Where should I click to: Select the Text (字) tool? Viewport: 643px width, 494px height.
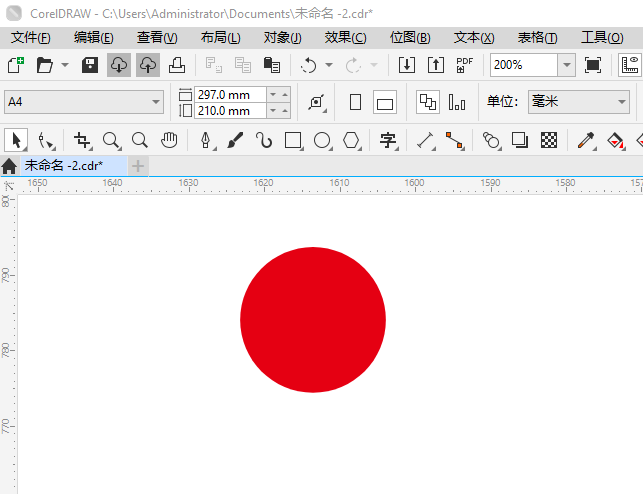pyautogui.click(x=388, y=140)
